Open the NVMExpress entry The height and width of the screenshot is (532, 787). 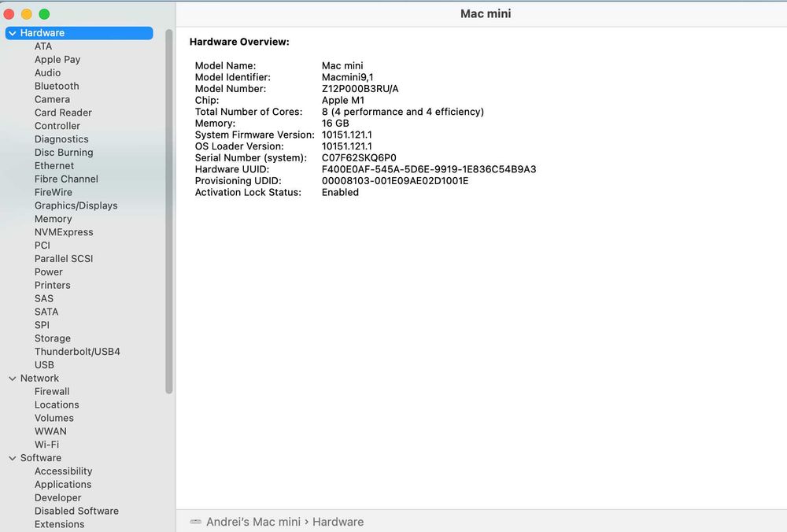tap(64, 232)
